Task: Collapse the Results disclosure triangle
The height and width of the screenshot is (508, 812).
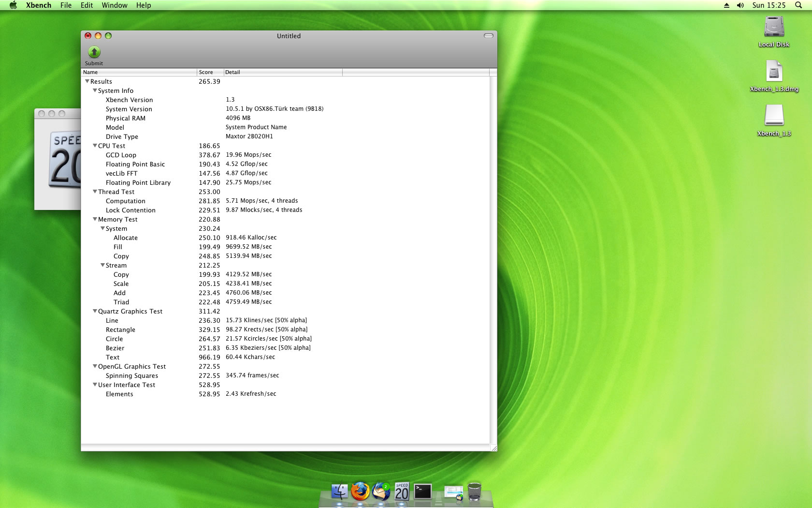Action: (x=87, y=81)
